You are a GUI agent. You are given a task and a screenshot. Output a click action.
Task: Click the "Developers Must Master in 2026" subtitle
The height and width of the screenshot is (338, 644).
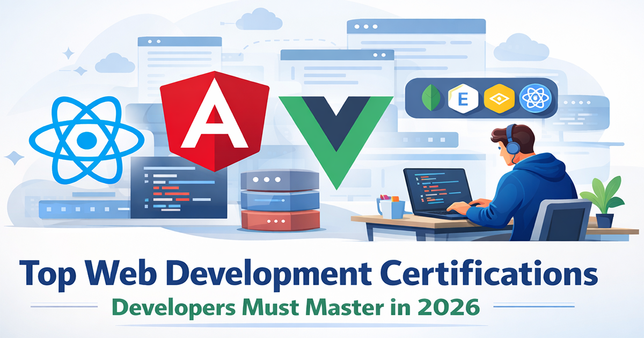pyautogui.click(x=295, y=309)
